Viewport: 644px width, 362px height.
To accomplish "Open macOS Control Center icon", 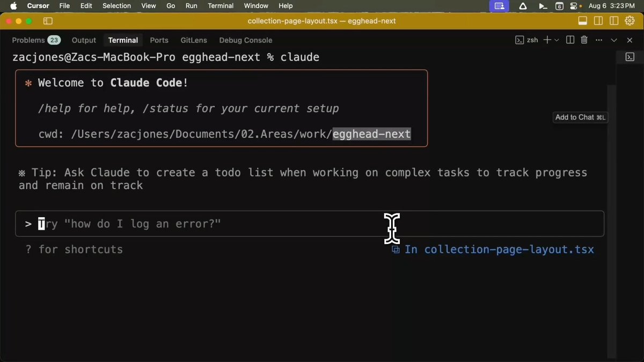I will (x=574, y=6).
